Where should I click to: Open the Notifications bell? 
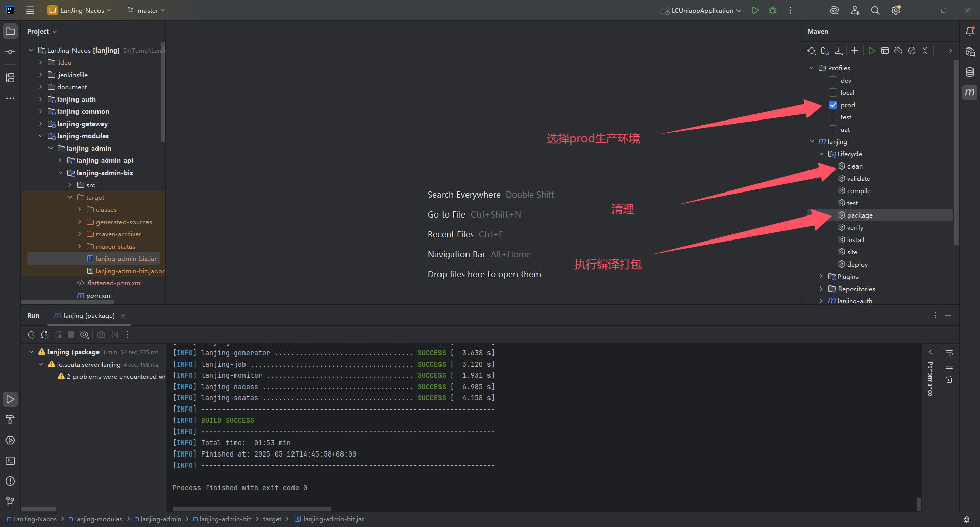pyautogui.click(x=970, y=31)
